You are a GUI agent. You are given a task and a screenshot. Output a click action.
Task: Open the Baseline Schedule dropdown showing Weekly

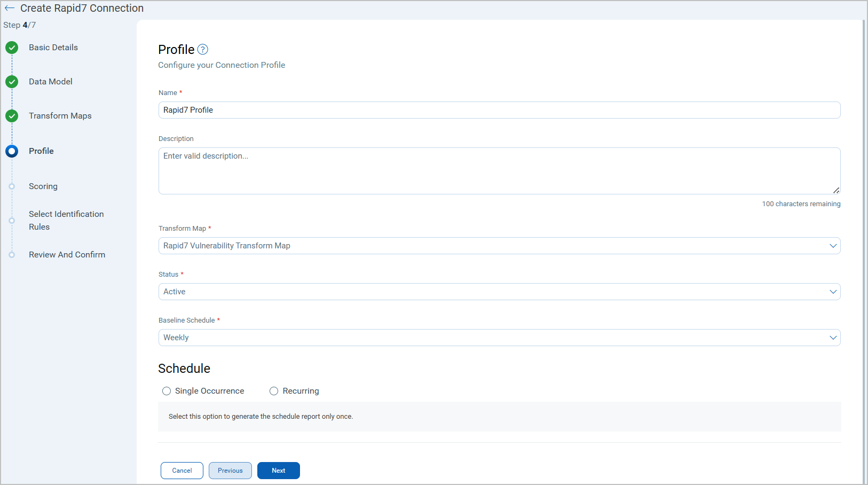[500, 338]
